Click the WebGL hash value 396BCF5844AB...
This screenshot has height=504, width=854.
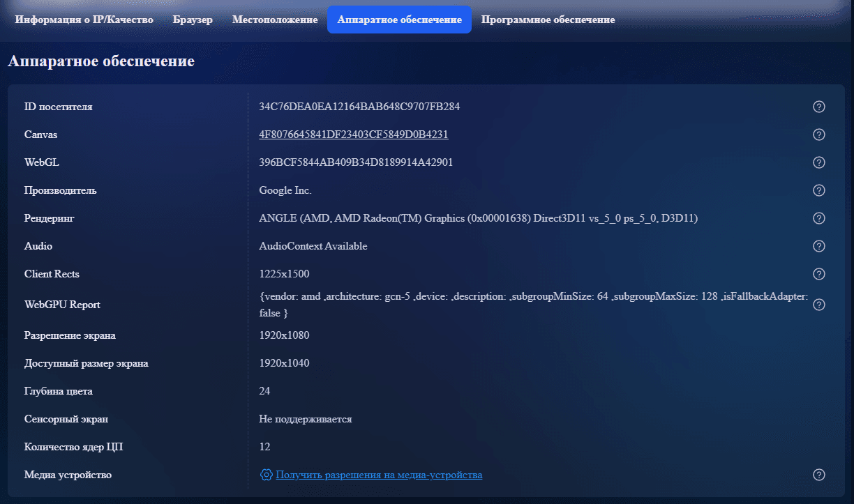(356, 162)
